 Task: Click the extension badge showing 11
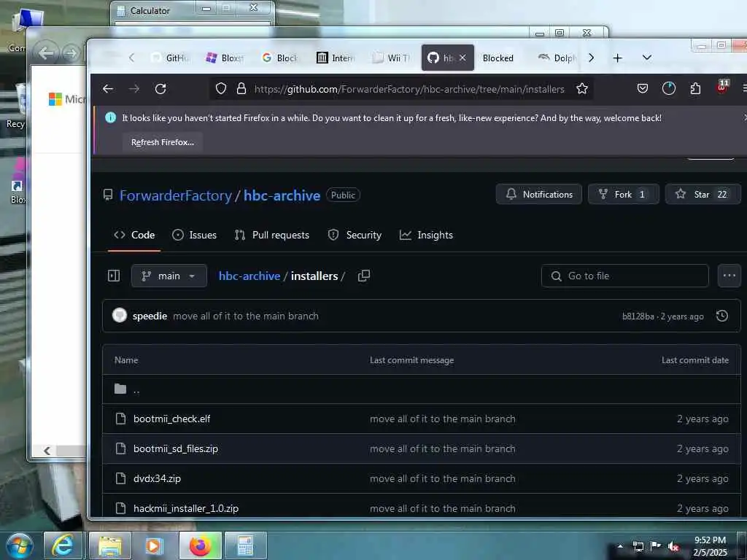pos(722,87)
